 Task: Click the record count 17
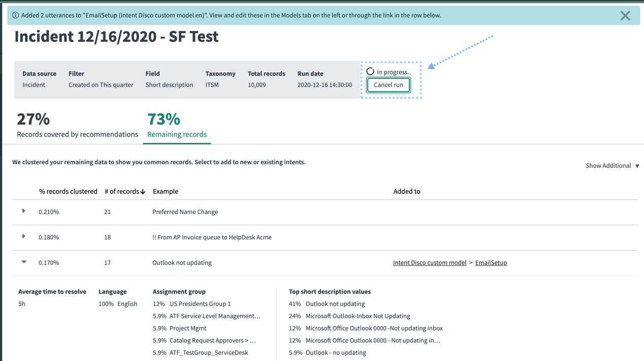click(107, 263)
